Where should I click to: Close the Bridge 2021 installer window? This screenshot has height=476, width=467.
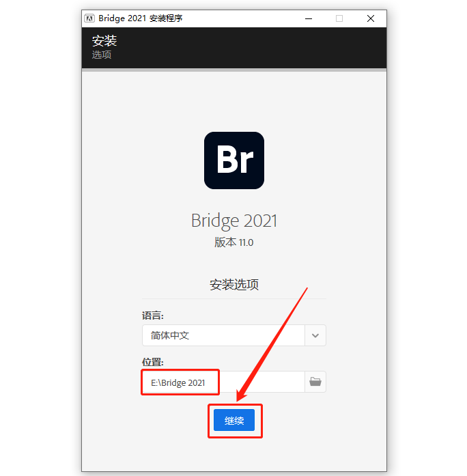(371, 19)
